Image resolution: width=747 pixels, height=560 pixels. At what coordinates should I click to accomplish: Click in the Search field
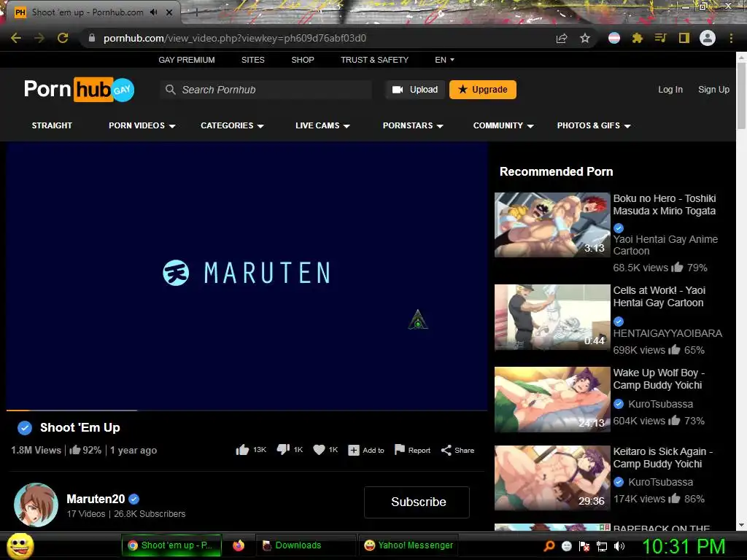(x=266, y=90)
